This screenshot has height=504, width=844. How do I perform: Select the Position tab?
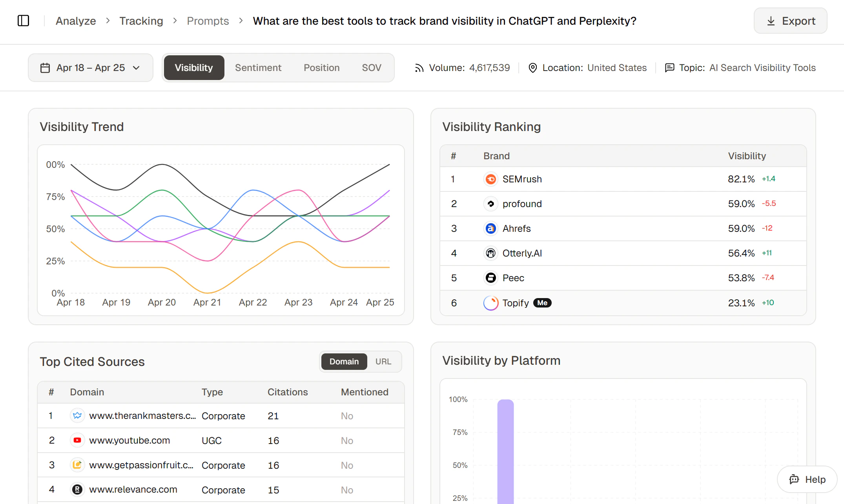pyautogui.click(x=322, y=68)
